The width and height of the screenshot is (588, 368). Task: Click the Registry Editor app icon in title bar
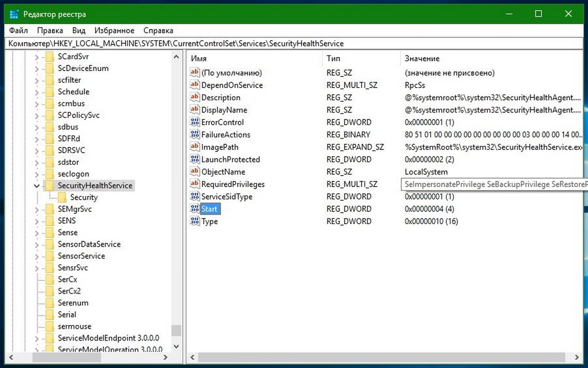click(x=14, y=14)
